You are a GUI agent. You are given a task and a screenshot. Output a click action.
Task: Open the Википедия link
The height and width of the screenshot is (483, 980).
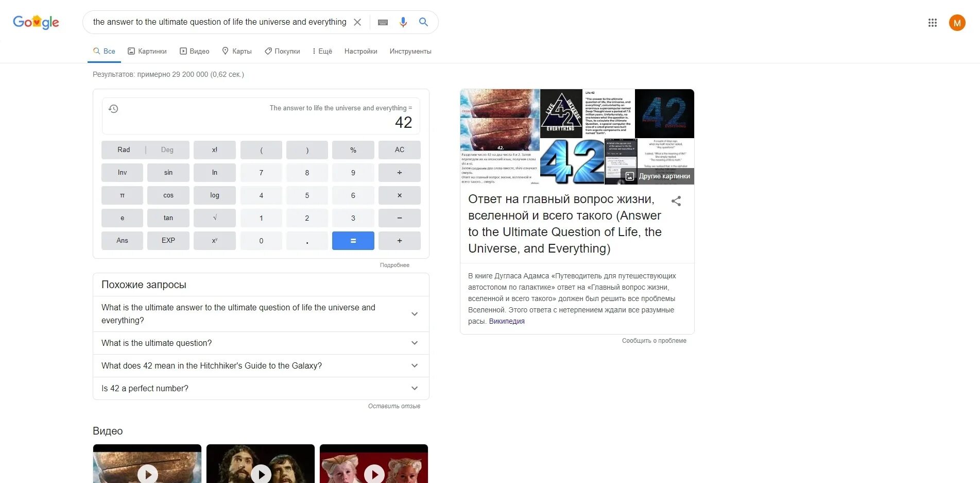click(x=507, y=321)
